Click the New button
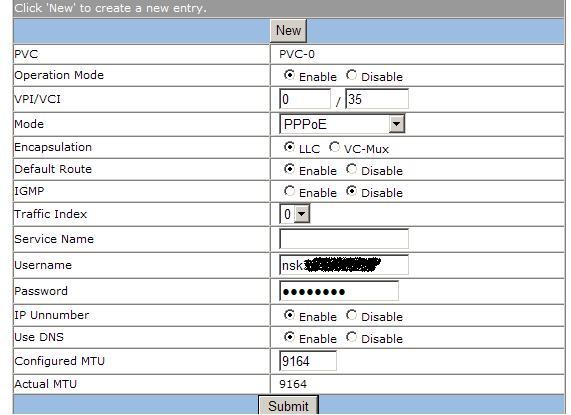 point(288,31)
